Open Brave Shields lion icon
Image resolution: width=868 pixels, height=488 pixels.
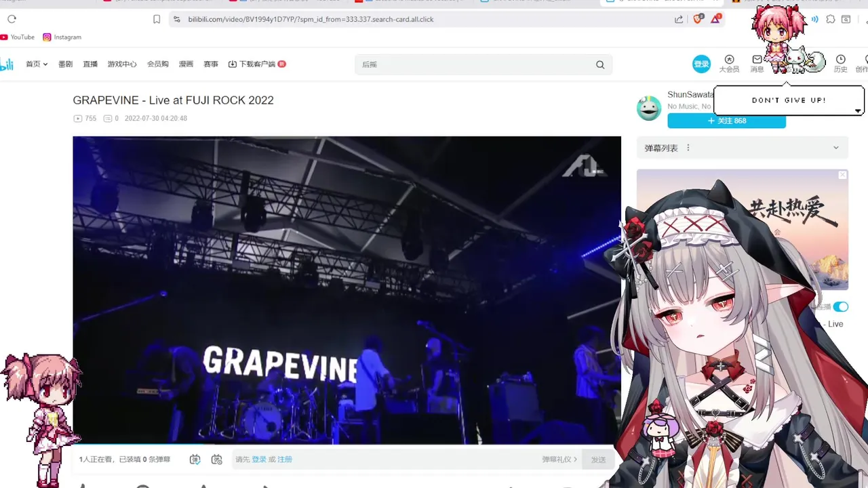[698, 18]
